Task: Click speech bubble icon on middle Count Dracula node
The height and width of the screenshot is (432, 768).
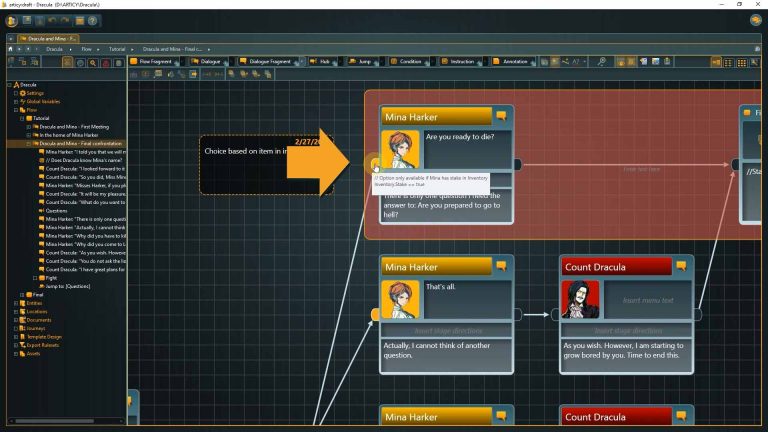Action: pos(681,266)
